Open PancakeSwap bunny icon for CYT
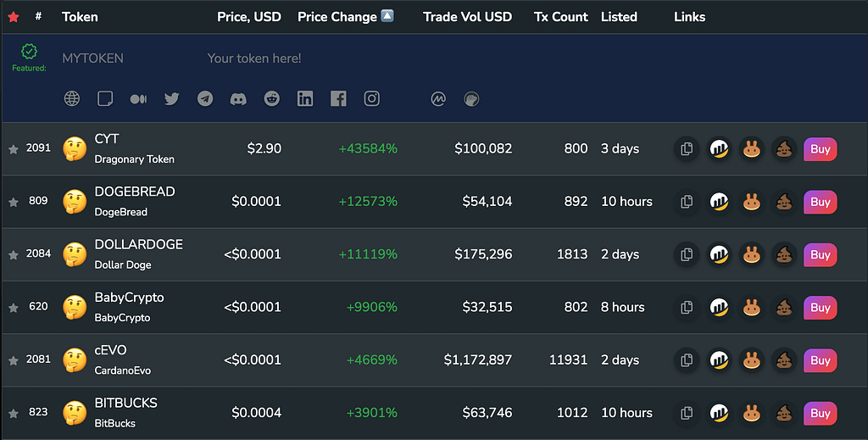868x440 pixels. [752, 149]
